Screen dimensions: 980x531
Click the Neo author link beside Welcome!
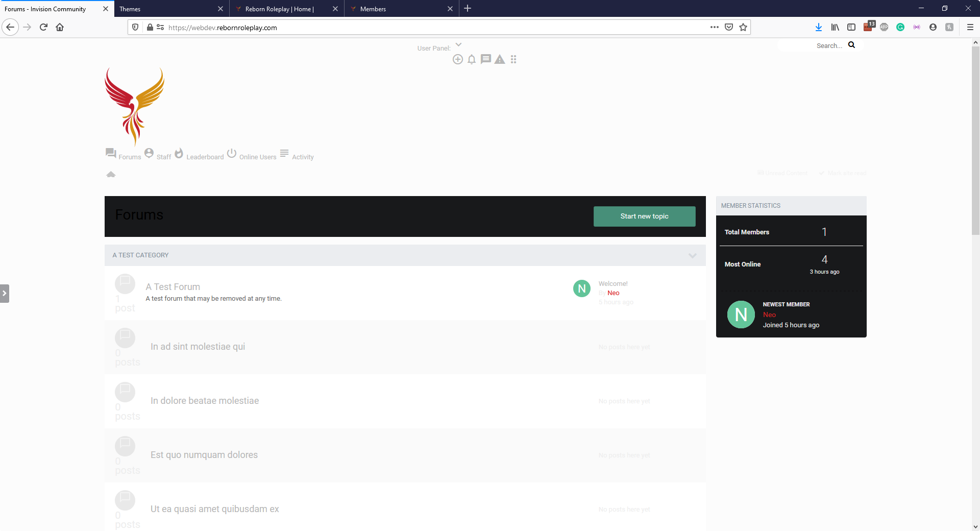[613, 293]
